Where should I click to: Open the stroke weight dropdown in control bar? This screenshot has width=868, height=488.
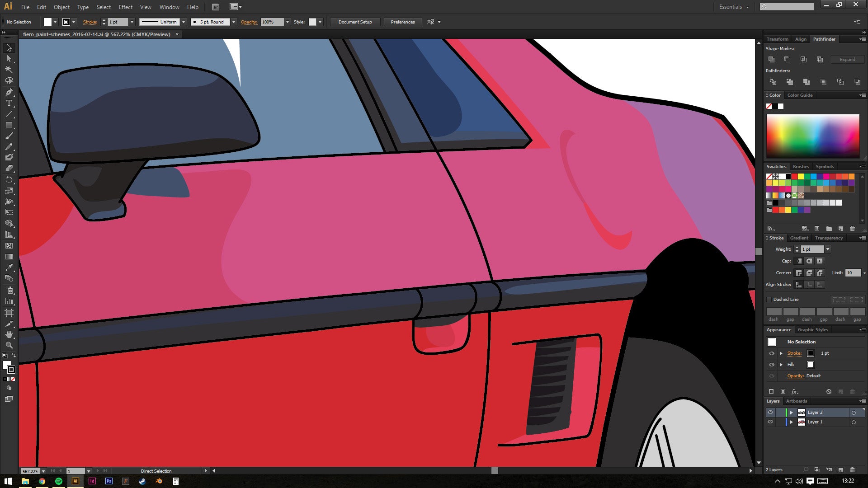click(132, 22)
